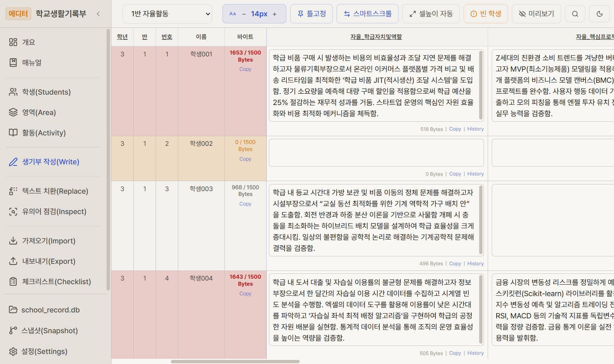Click the sidebar vertical scrollbar

tap(108, 160)
